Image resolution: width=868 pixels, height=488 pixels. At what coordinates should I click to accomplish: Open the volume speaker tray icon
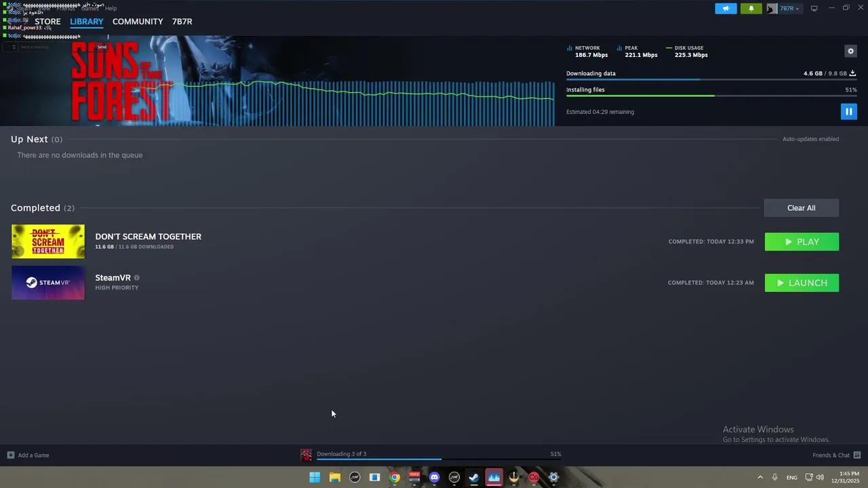click(x=820, y=477)
